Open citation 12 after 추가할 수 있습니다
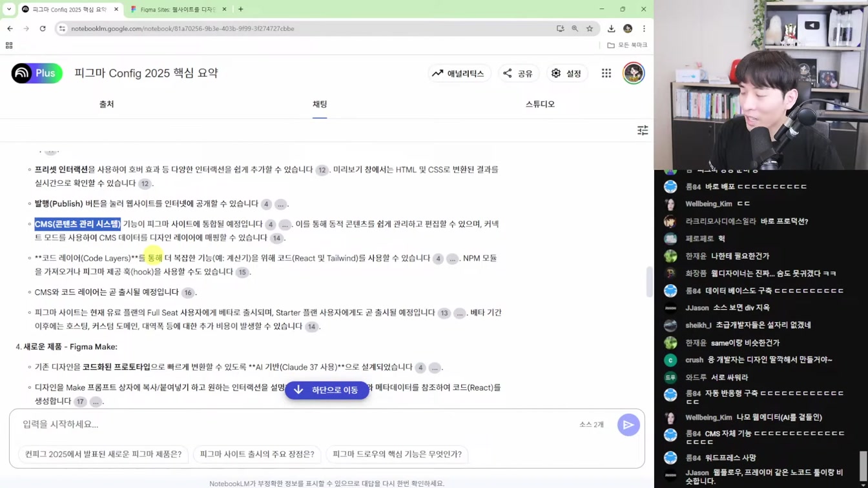The width and height of the screenshot is (868, 488). 322,170
